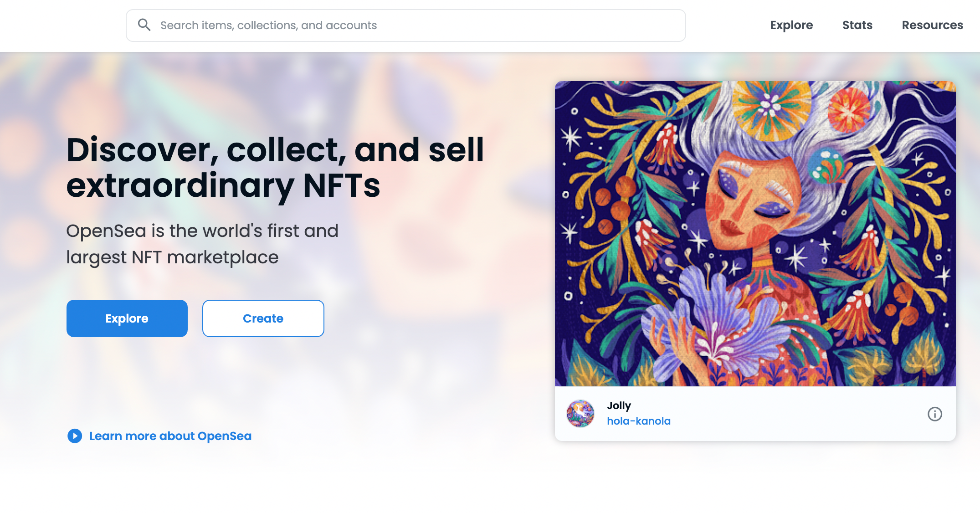Open the hola-kanola creator link
This screenshot has width=980, height=513.
pos(638,421)
